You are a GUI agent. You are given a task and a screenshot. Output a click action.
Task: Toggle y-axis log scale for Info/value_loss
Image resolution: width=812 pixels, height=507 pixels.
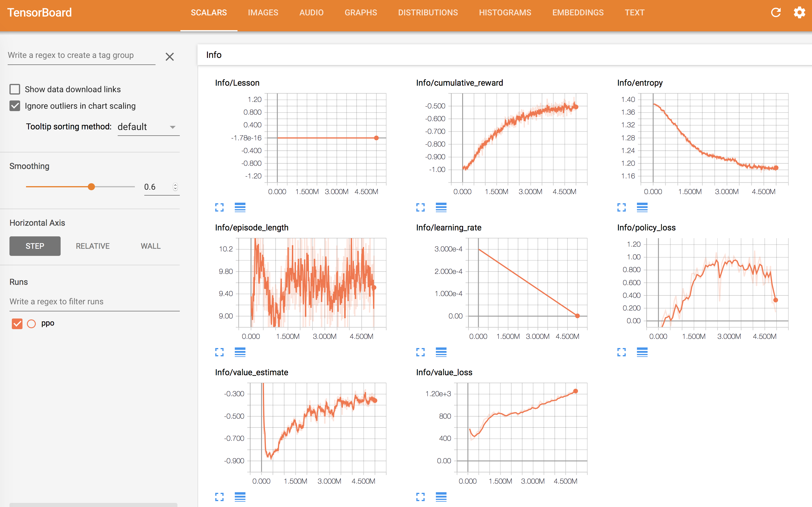(x=441, y=497)
